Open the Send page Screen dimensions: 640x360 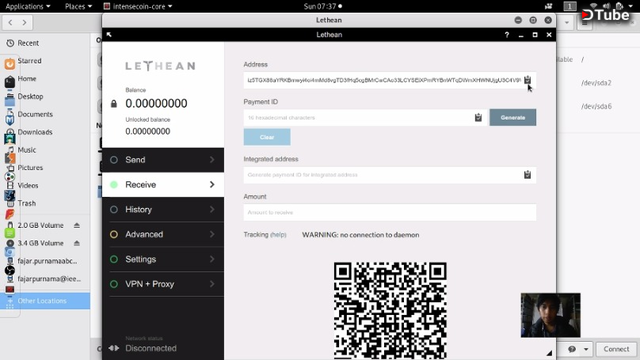point(163,160)
